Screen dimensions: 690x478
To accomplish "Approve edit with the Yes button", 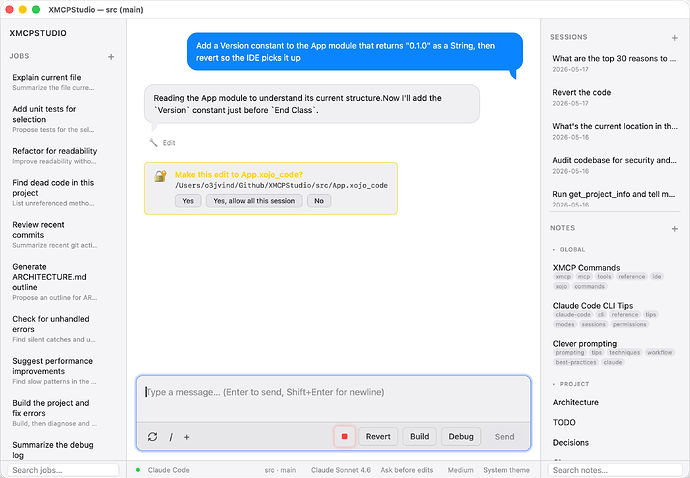I will (188, 201).
